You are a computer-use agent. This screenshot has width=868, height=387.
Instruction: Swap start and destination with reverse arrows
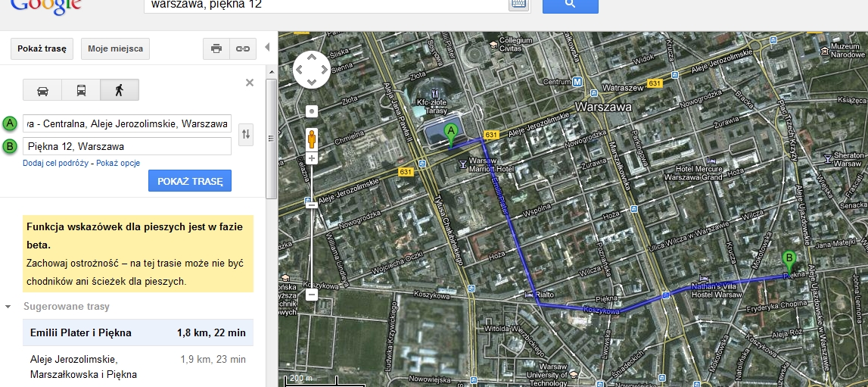pos(246,134)
